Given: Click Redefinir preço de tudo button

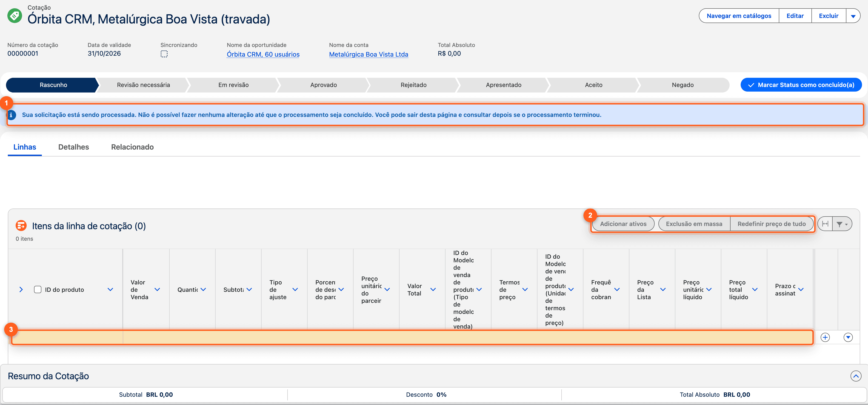Looking at the screenshot, I should pyautogui.click(x=772, y=224).
